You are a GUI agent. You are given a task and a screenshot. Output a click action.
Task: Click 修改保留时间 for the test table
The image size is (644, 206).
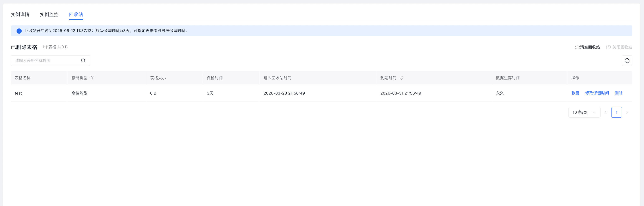597,93
